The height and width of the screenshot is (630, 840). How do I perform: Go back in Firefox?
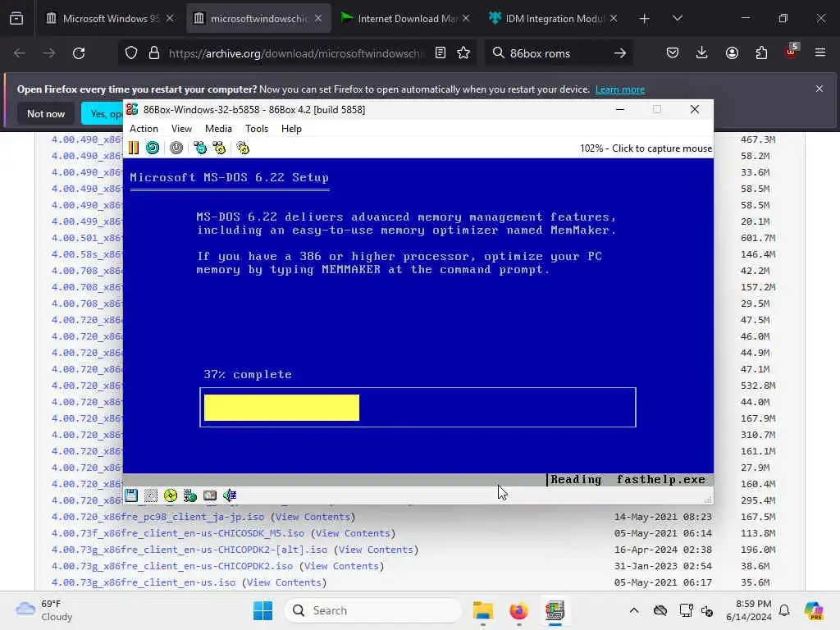pos(20,53)
